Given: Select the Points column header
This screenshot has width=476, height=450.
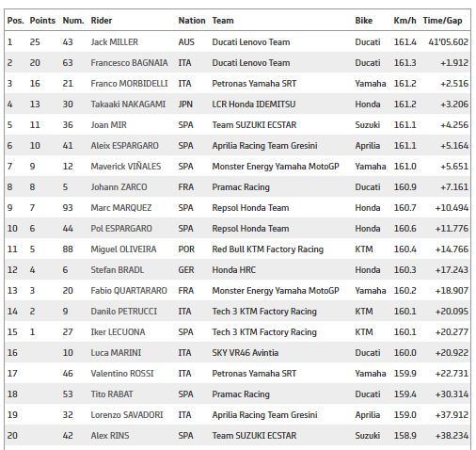Looking at the screenshot, I should tap(42, 21).
